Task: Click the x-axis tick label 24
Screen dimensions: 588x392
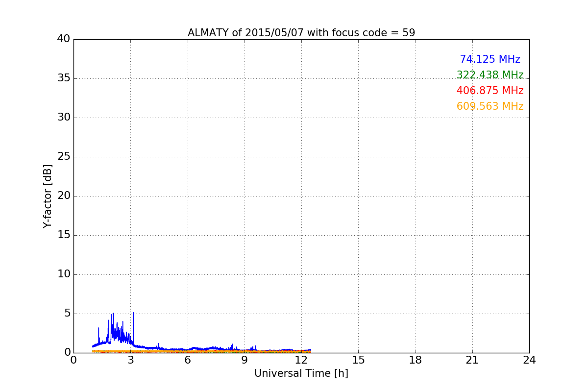Action: (x=529, y=360)
